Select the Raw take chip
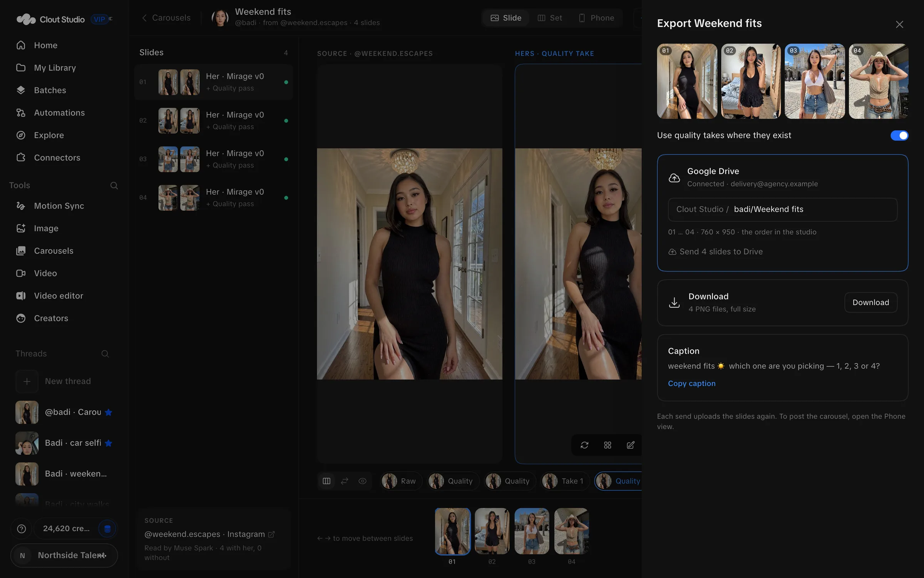This screenshot has height=578, width=924. click(401, 481)
